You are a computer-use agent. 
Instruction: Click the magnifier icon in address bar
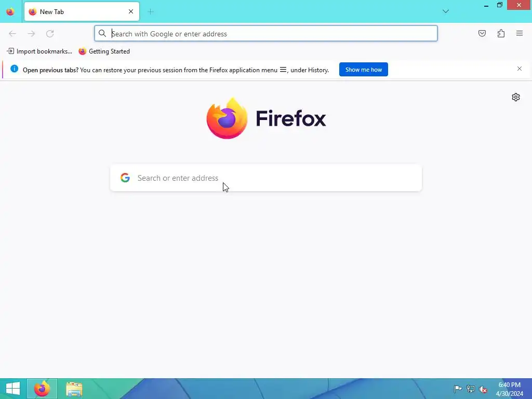tap(102, 33)
